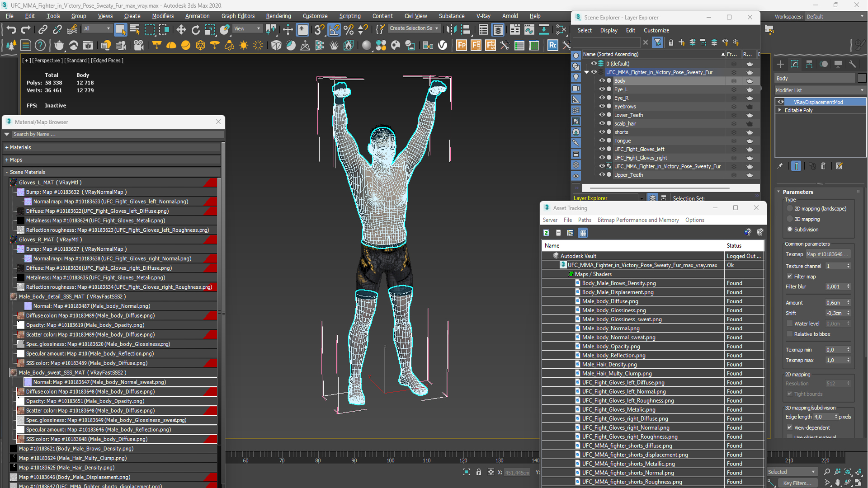The width and height of the screenshot is (868, 488).
Task: Toggle the View-dependent checkbox
Action: coord(790,427)
